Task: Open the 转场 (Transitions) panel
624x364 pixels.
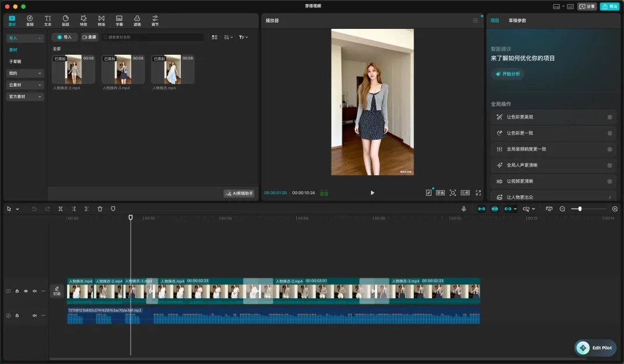Action: pos(101,21)
